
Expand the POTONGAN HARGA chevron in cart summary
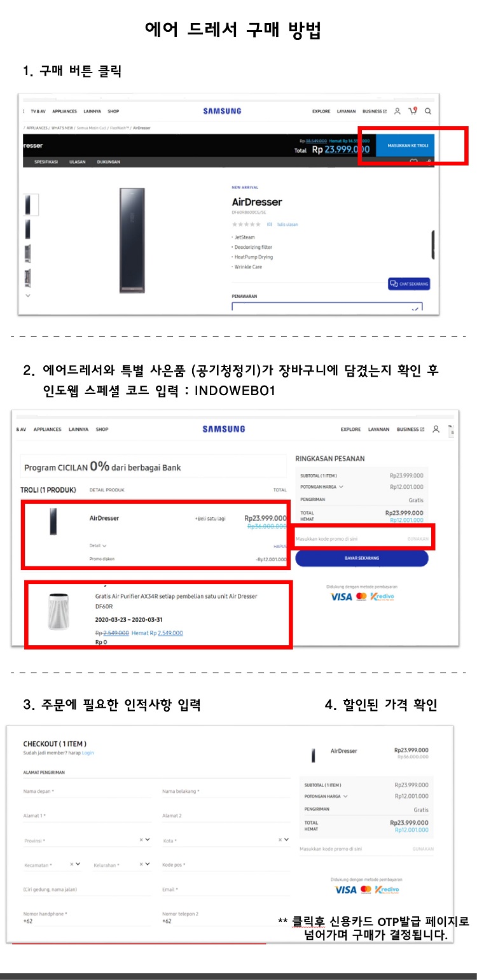pos(341,487)
